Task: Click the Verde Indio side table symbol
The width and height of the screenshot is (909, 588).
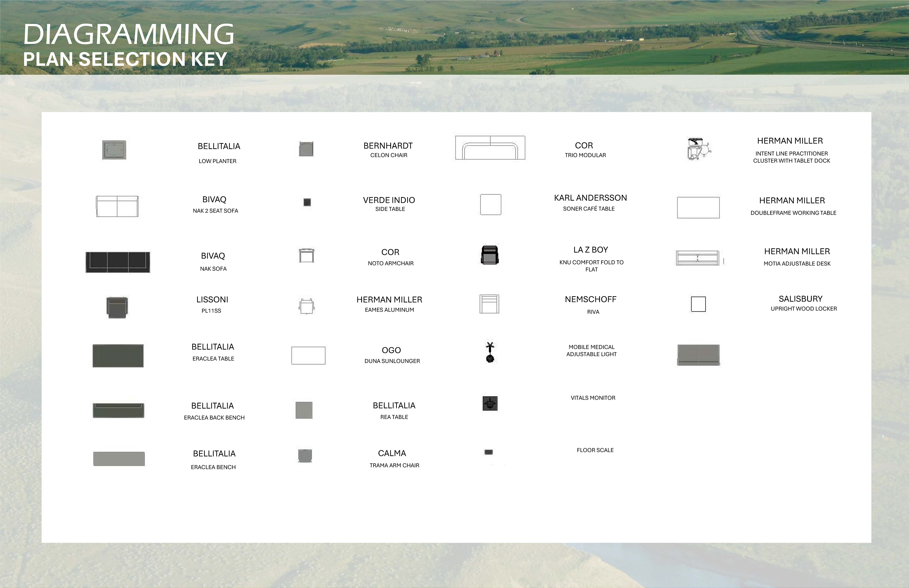Action: click(307, 202)
